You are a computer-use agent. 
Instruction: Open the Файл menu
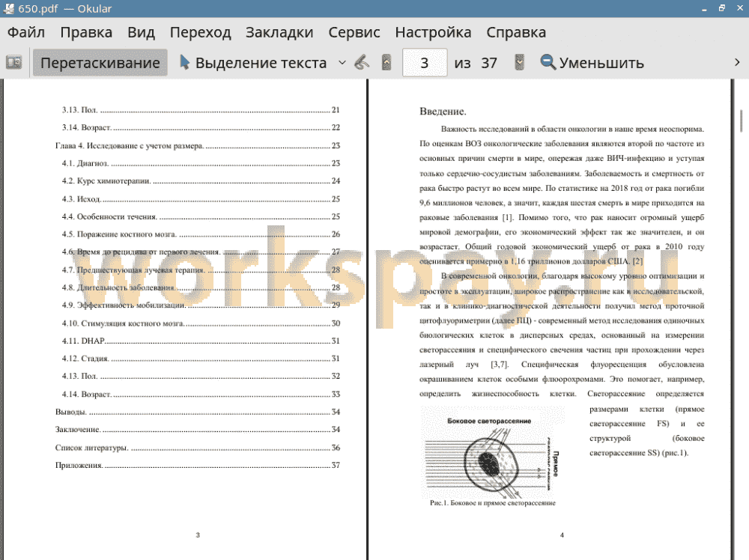[x=26, y=32]
